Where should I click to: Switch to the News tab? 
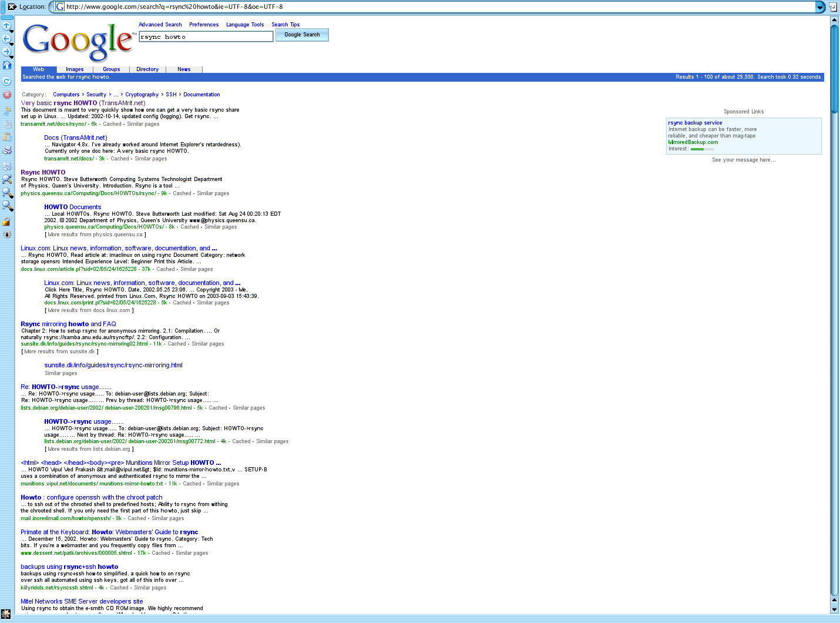pyautogui.click(x=184, y=69)
